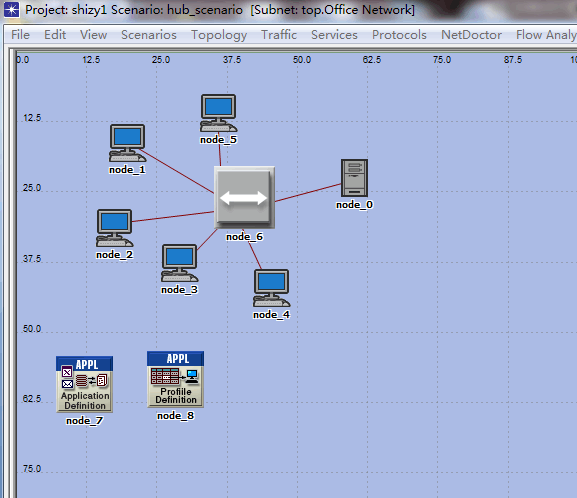Select the node_6 hub icon
This screenshot has height=498, width=577.
click(x=244, y=197)
